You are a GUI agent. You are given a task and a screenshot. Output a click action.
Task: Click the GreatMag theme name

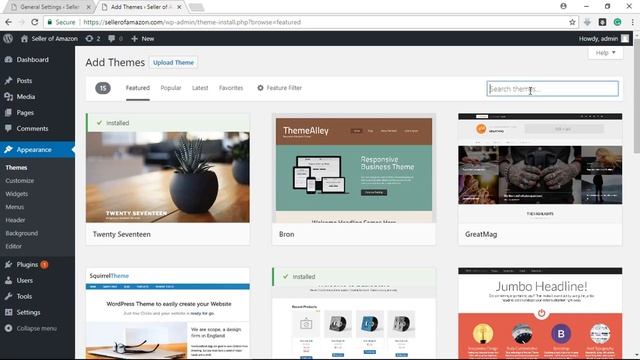click(x=481, y=234)
